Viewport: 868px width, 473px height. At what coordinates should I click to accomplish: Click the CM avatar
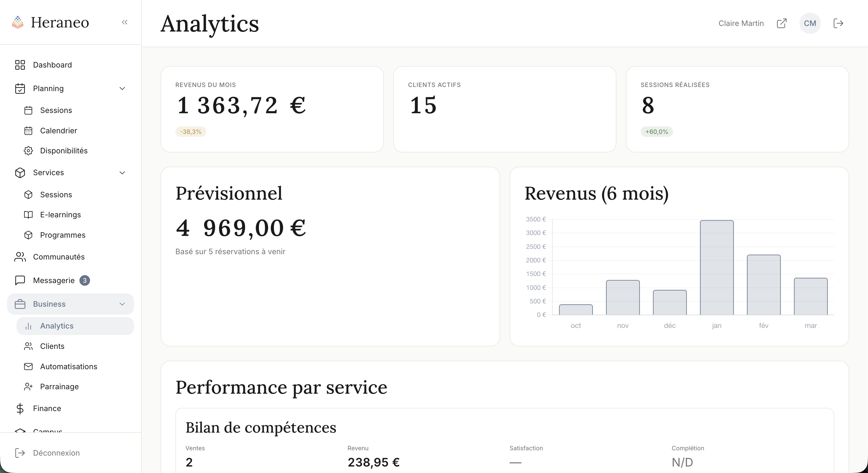[x=810, y=23]
